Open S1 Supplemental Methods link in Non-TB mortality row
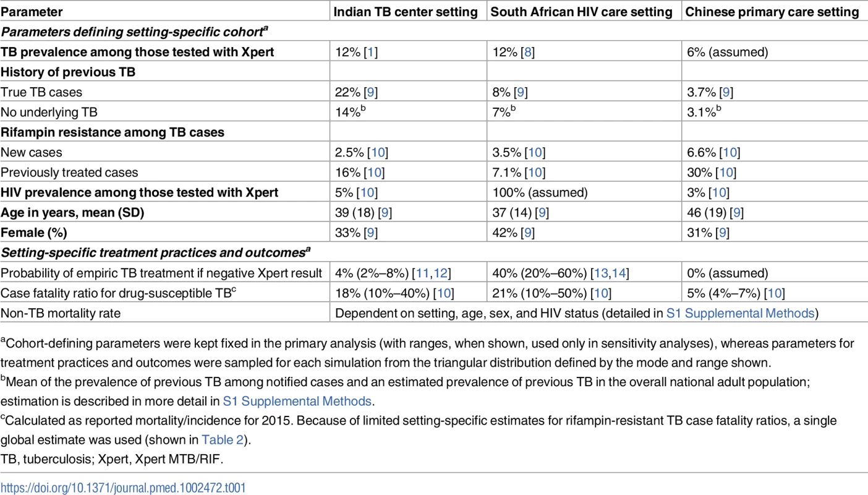The height and width of the screenshot is (495, 868). click(x=740, y=313)
